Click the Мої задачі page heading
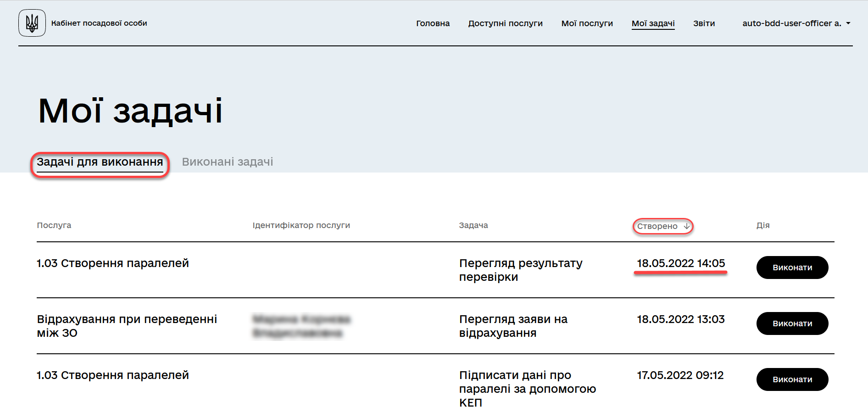 point(130,111)
